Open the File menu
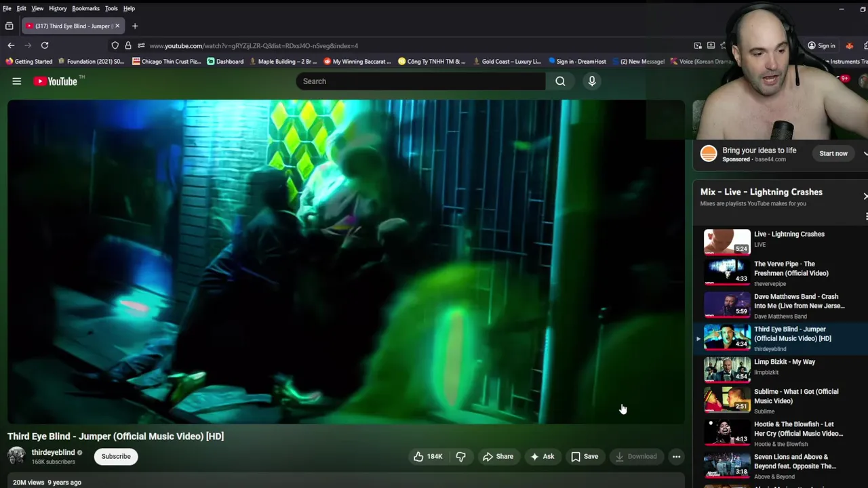868x488 pixels. pos(7,8)
